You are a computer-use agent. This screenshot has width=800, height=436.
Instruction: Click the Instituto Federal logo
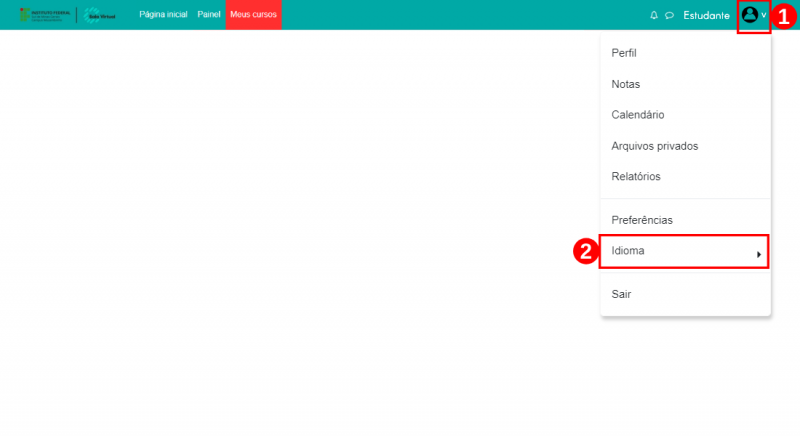click(45, 15)
